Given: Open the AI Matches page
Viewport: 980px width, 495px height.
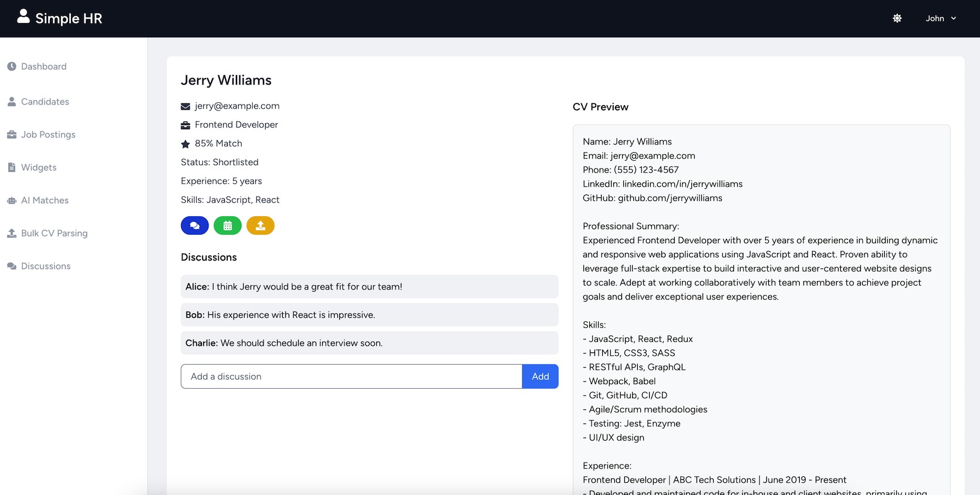Looking at the screenshot, I should click(x=45, y=200).
